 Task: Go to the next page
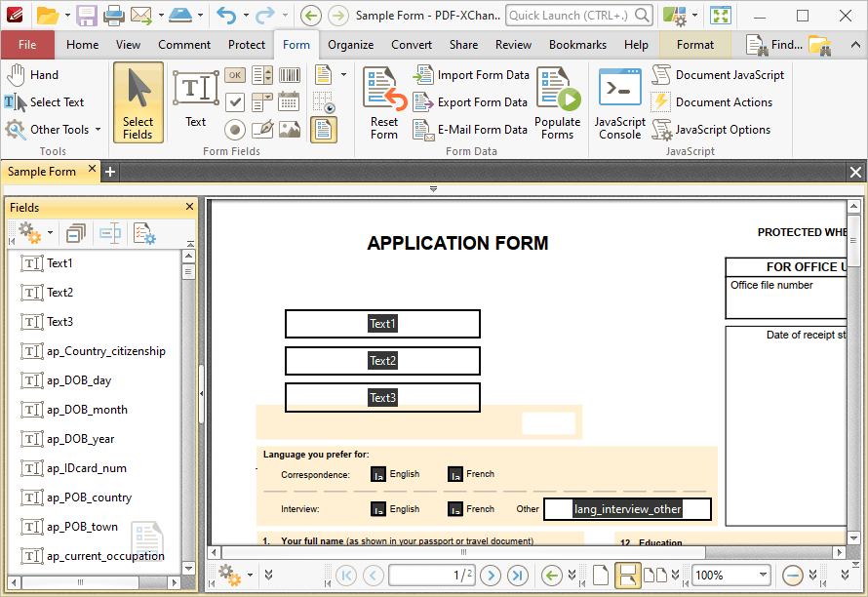coord(491,576)
